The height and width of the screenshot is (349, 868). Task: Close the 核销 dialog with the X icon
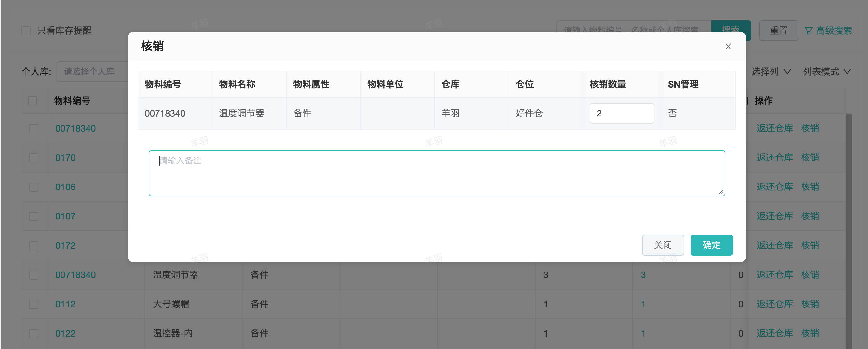728,47
